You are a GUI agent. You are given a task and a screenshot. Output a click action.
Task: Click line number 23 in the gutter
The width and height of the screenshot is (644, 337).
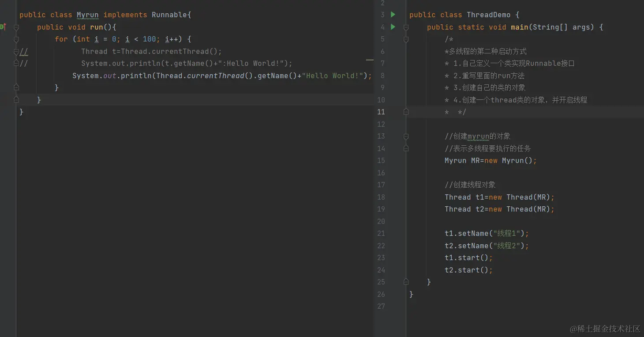(381, 257)
